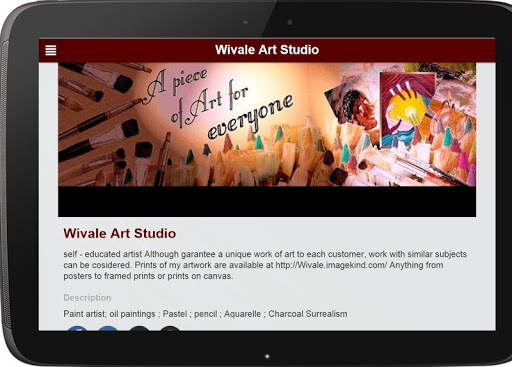Tap the first blue circular social icon
The height and width of the screenshot is (367, 512).
(x=77, y=328)
